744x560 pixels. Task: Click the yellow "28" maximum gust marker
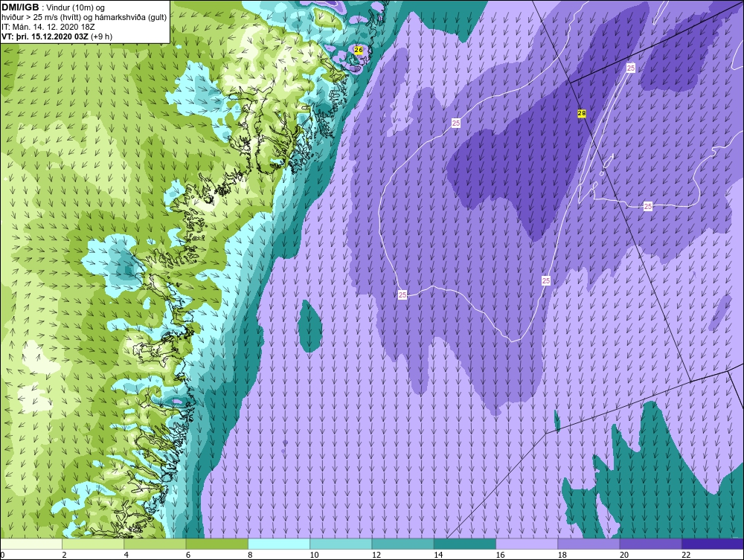[x=582, y=113]
